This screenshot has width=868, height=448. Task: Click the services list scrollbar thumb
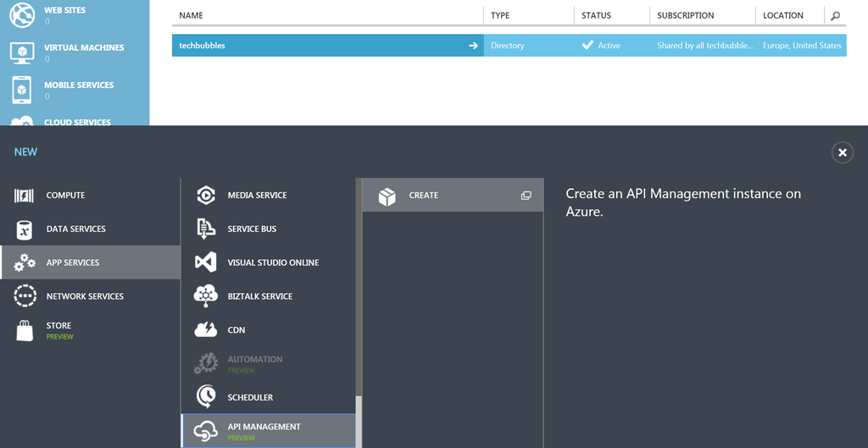coord(359,422)
